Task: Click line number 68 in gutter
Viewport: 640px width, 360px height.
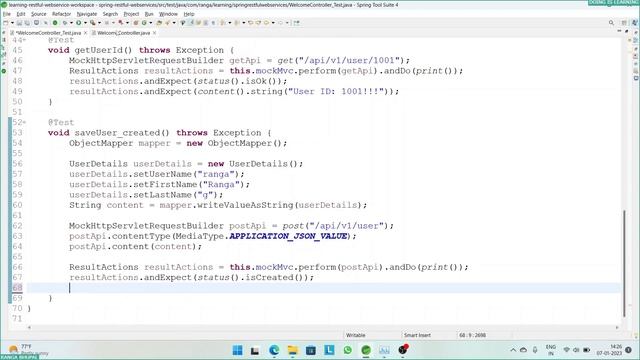Action: point(17,287)
